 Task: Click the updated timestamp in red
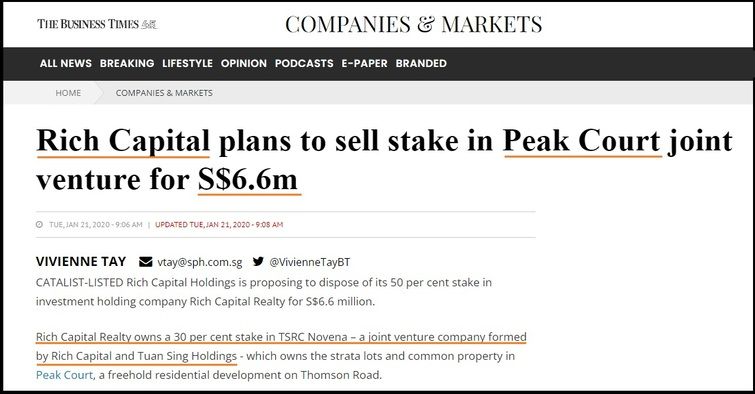pos(219,224)
